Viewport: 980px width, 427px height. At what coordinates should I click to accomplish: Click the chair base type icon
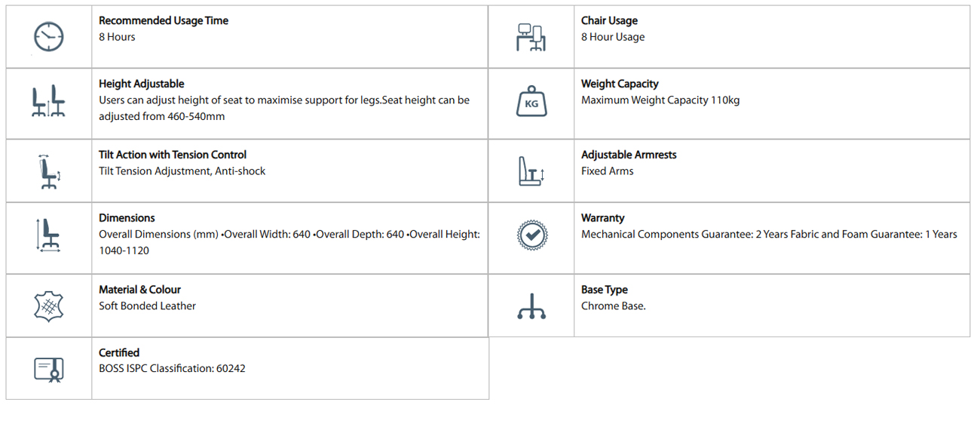[x=531, y=306]
